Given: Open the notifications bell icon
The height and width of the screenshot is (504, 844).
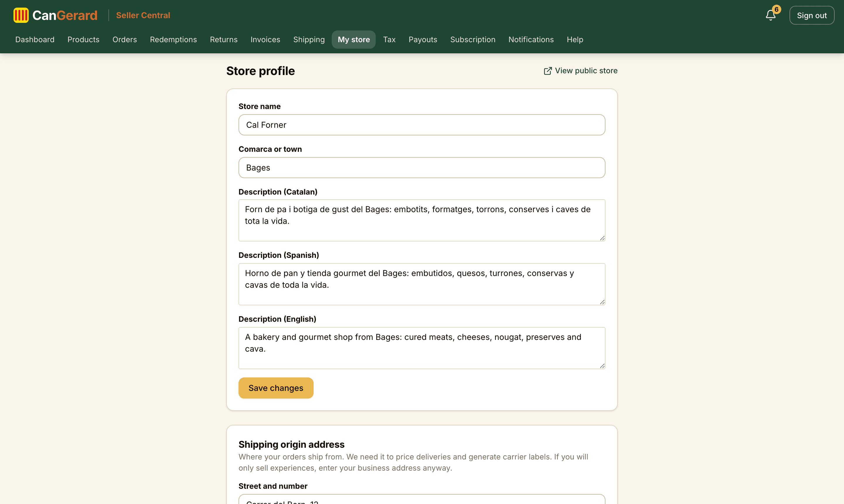Looking at the screenshot, I should click(x=771, y=15).
